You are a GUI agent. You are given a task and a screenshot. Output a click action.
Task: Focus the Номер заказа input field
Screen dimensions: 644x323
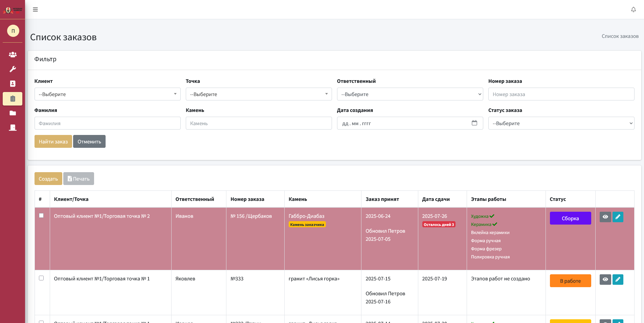tap(561, 94)
